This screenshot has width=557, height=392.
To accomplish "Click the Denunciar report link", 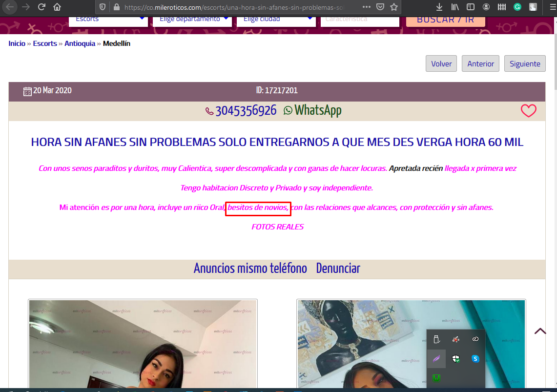I will click(x=338, y=268).
